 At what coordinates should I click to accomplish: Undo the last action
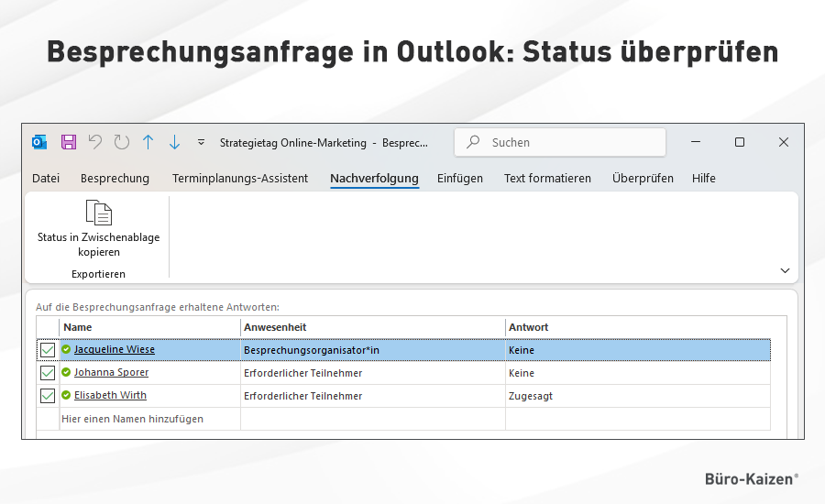tap(95, 142)
